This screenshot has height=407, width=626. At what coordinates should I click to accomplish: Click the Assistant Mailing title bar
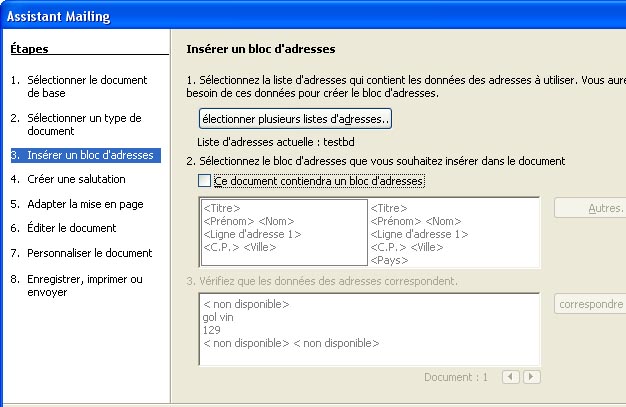tap(313, 16)
